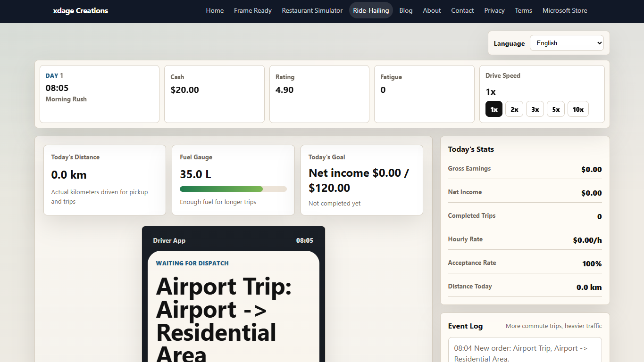Click the Event Log heading
644x362 pixels.
(x=465, y=326)
